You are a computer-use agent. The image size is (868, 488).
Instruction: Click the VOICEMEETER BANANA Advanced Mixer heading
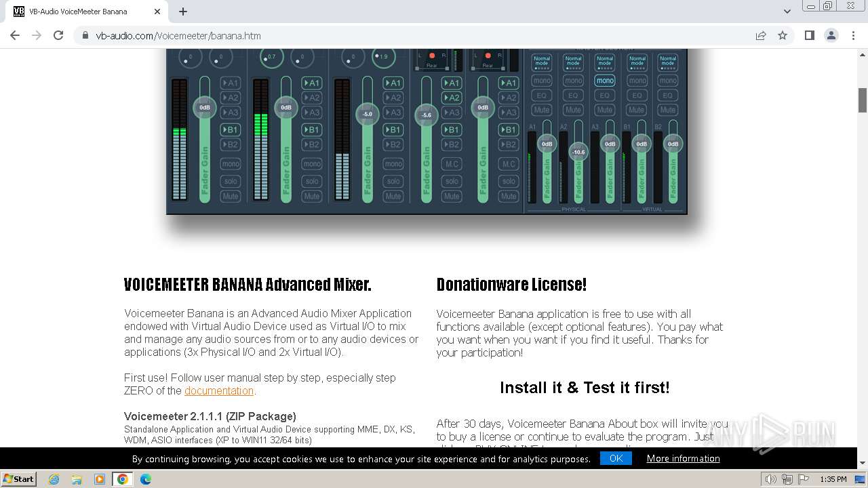248,285
